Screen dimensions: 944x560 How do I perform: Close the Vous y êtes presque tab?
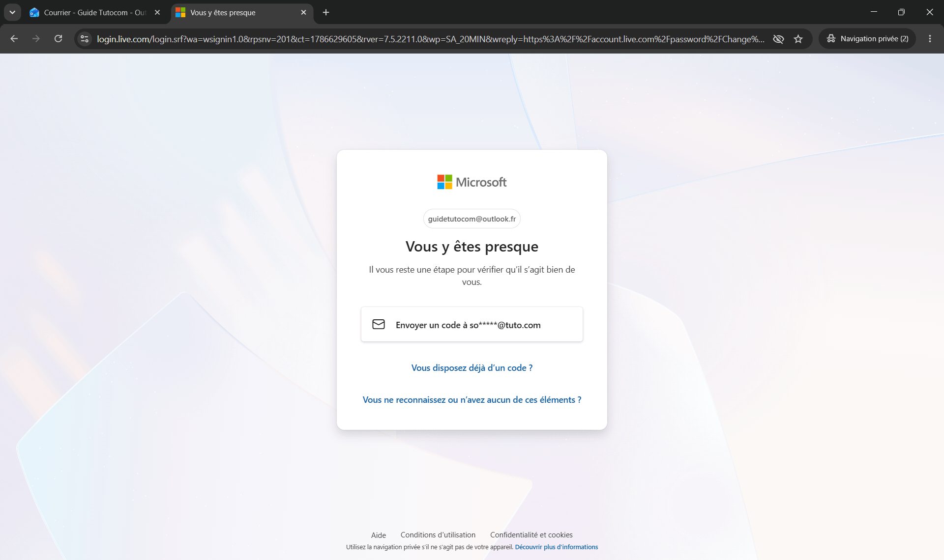coord(303,13)
